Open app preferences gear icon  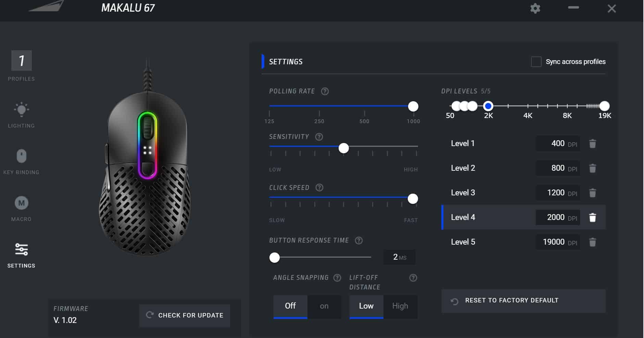point(535,8)
